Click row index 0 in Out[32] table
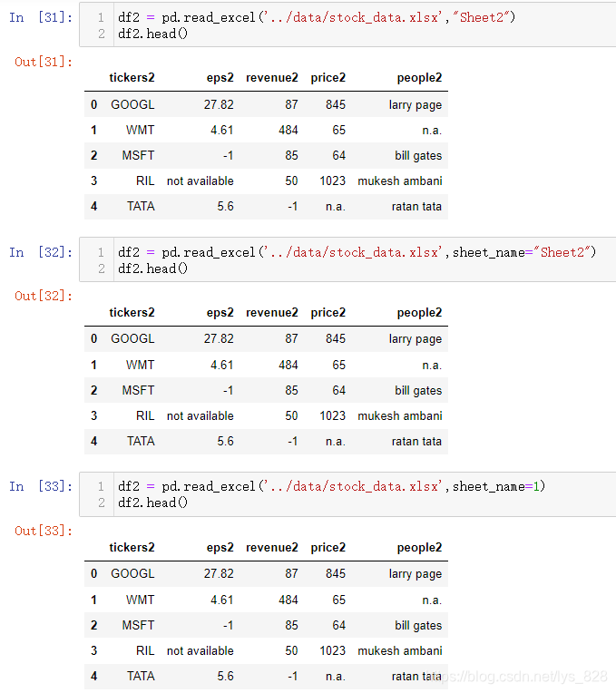 coord(93,339)
